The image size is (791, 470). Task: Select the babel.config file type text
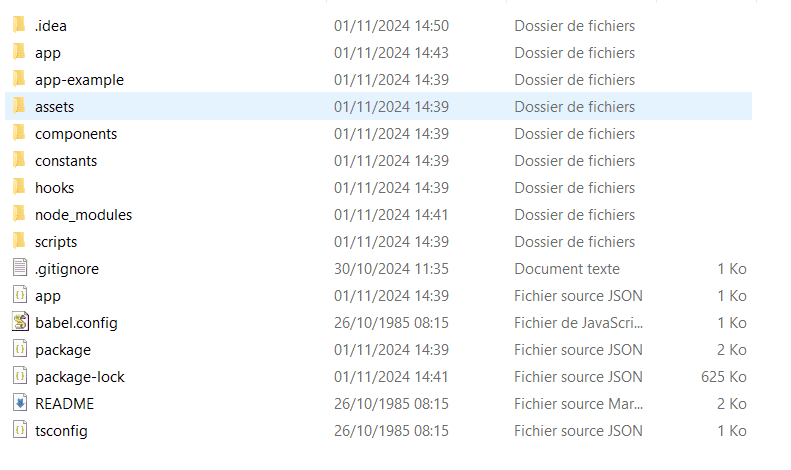pyautogui.click(x=578, y=323)
